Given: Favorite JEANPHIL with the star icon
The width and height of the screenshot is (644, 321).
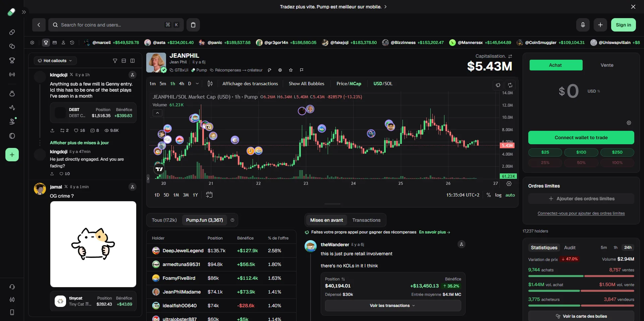Looking at the screenshot, I should pos(291,70).
